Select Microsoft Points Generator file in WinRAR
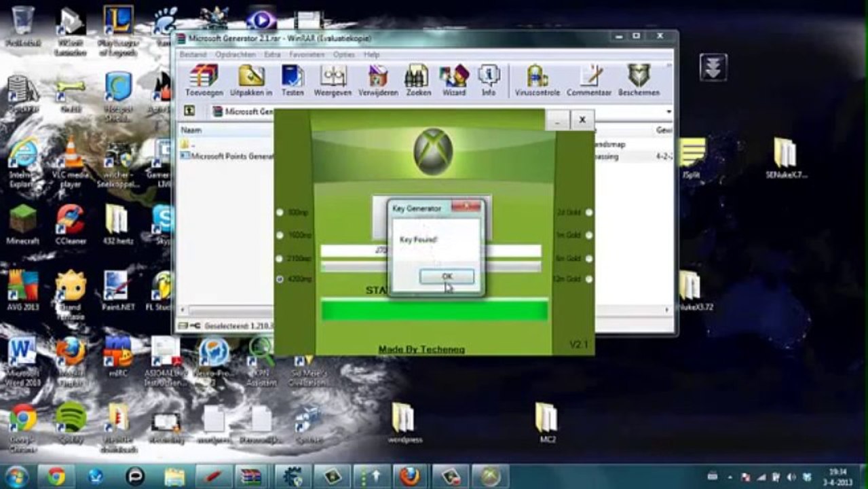868x489 pixels. [x=226, y=156]
